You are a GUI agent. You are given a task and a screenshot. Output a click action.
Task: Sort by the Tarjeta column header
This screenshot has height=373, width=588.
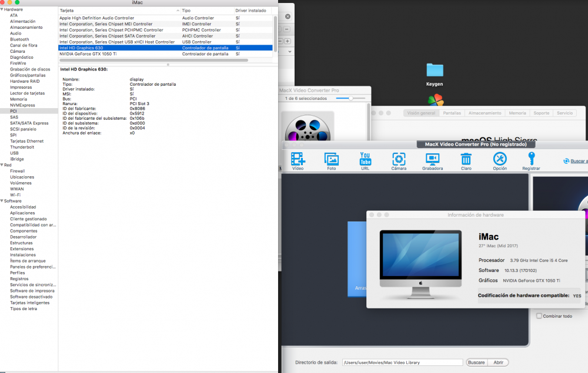tap(119, 11)
